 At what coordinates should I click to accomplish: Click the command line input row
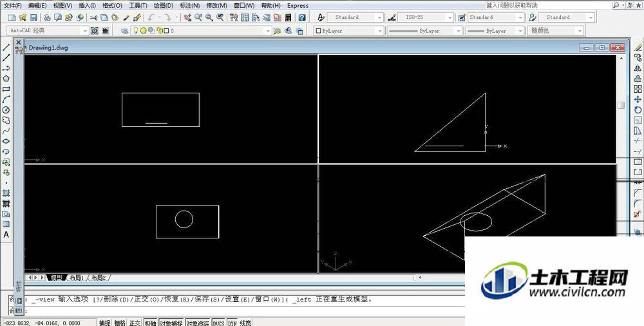244,312
